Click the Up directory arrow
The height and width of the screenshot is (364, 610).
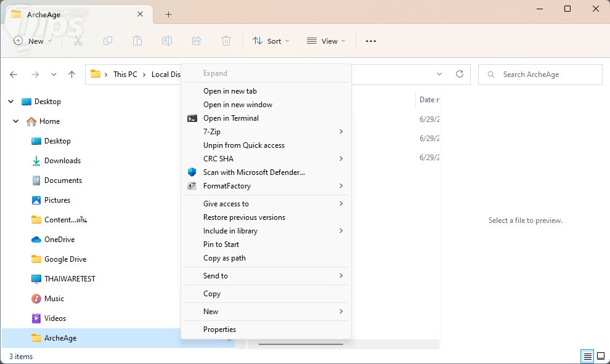(x=71, y=75)
